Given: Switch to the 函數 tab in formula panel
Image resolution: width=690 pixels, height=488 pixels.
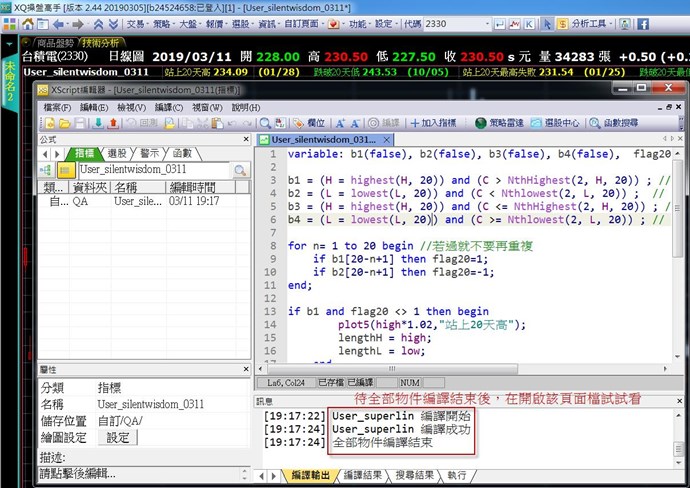Looking at the screenshot, I should point(181,154).
